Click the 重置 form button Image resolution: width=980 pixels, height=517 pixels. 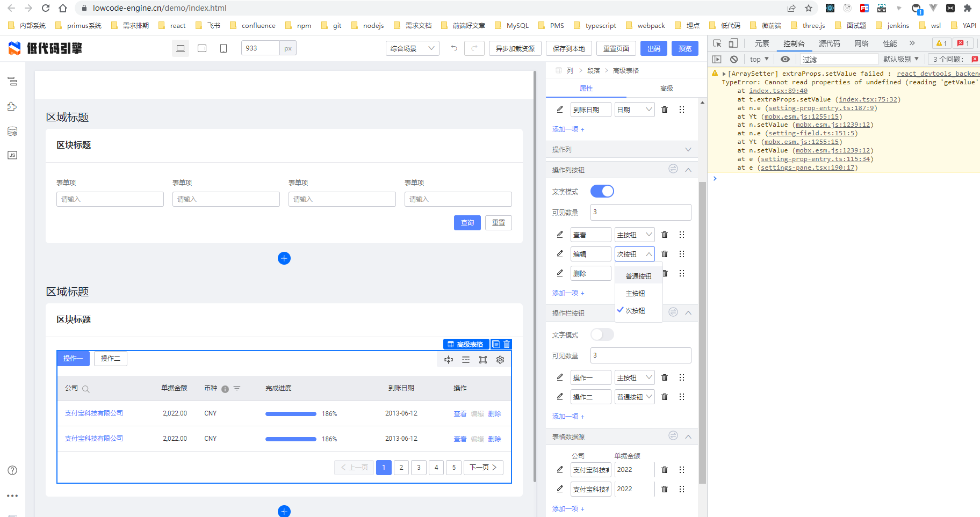click(499, 223)
